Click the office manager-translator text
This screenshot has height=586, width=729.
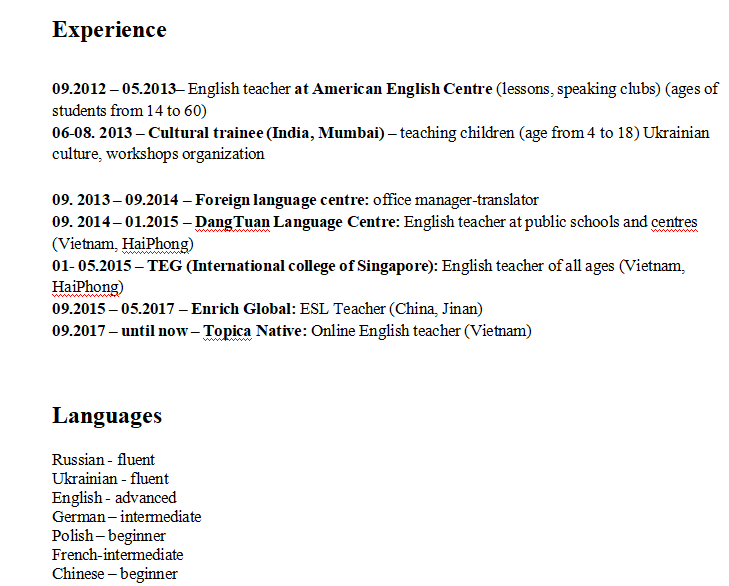(455, 200)
